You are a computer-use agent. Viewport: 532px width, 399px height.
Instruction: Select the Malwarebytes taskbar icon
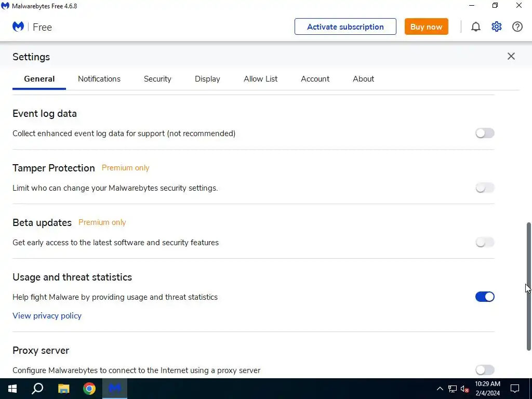(x=115, y=389)
